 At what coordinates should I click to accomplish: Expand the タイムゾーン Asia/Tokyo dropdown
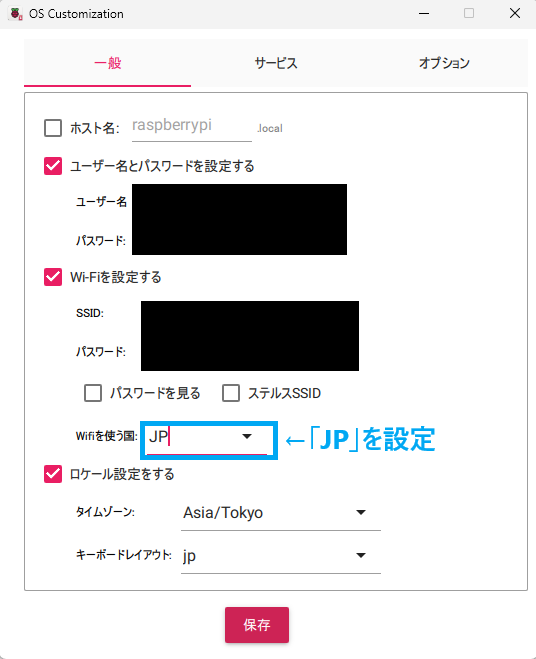click(361, 512)
